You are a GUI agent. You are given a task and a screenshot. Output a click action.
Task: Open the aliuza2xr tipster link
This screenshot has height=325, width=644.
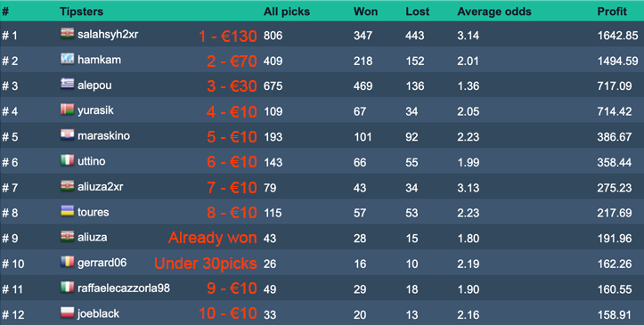tap(101, 187)
